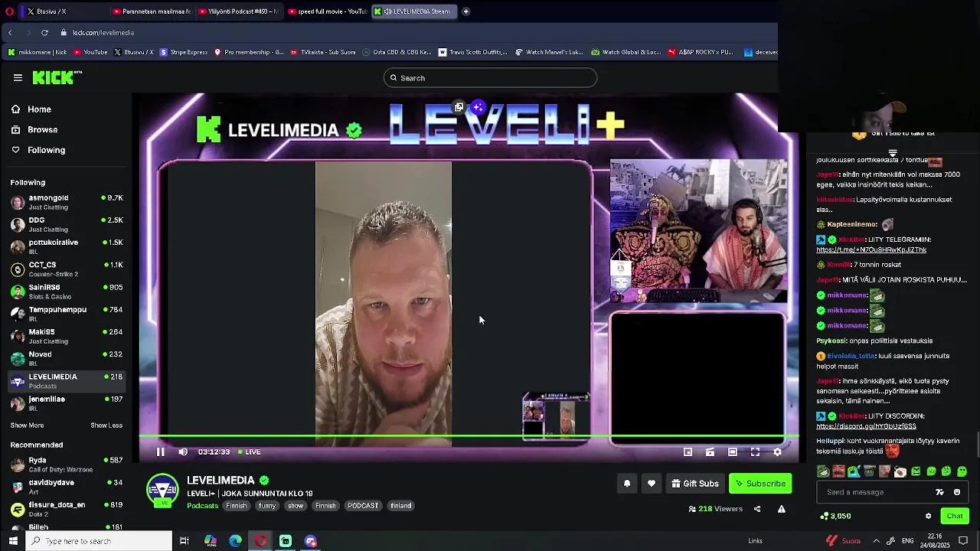Image resolution: width=980 pixels, height=551 pixels.
Task: Open Microsoft Edge from the taskbar
Action: [x=235, y=541]
